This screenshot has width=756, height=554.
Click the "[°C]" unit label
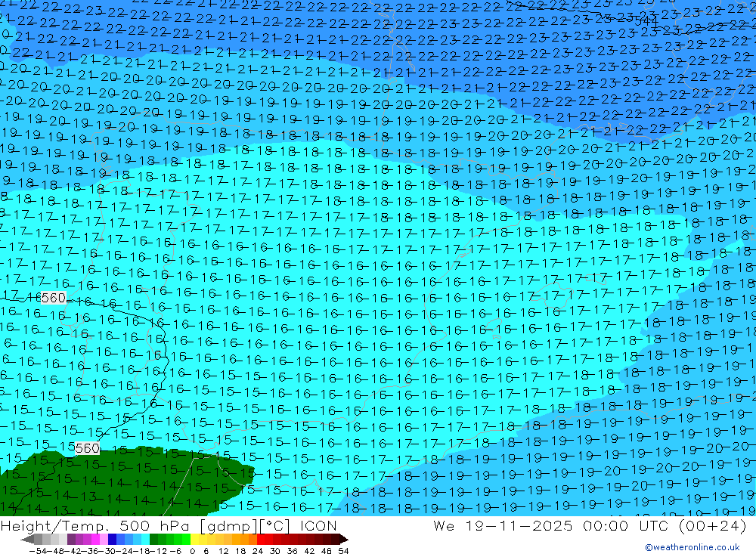tap(275, 527)
